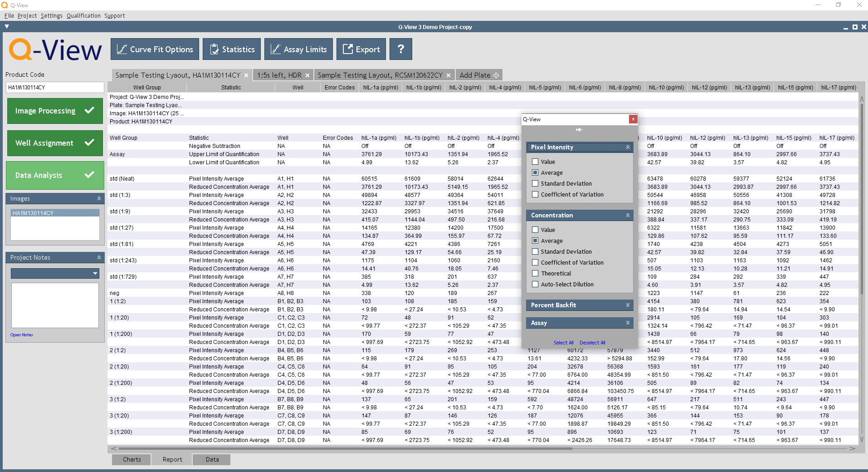868x472 pixels.
Task: Click scroll left arrow of table
Action: click(113, 448)
